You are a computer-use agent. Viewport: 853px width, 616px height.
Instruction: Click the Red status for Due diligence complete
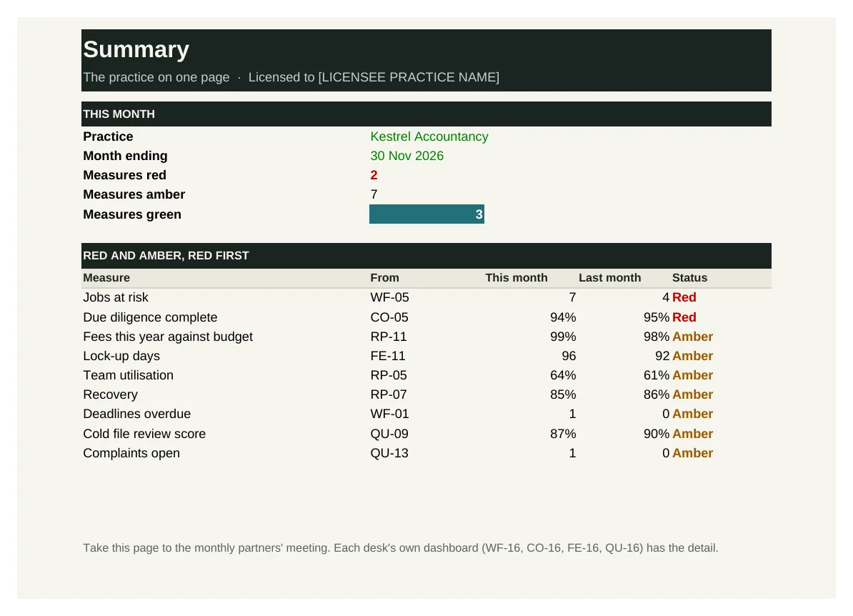click(x=684, y=317)
